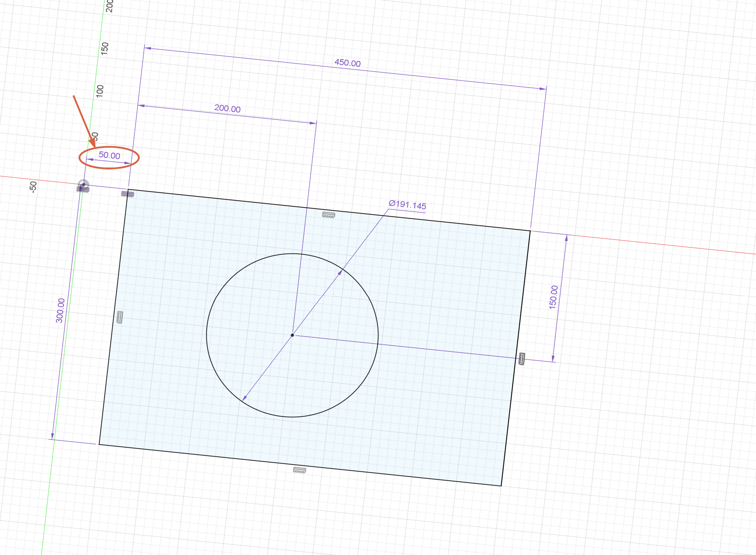Click the sketch origin point

pos(83,185)
